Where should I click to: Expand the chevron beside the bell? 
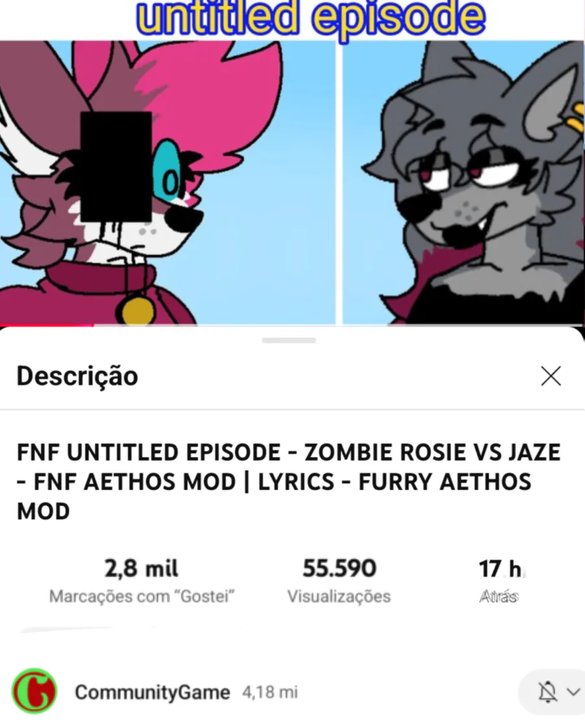[x=573, y=692]
